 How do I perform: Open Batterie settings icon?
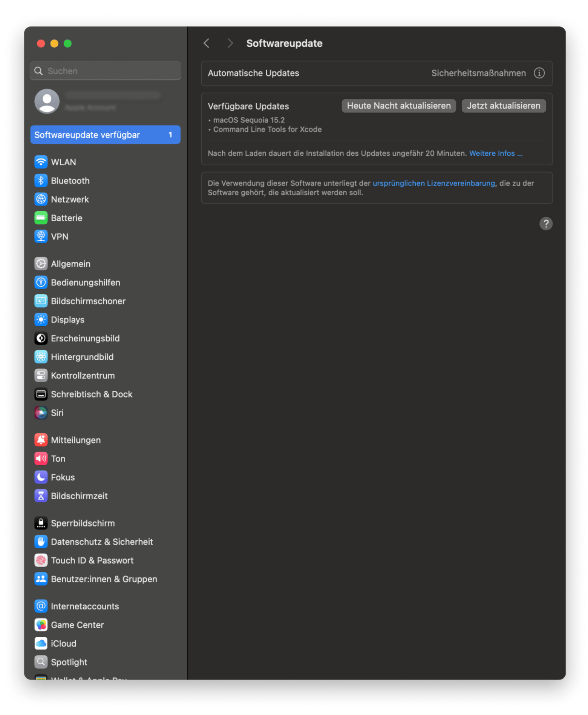coord(41,217)
